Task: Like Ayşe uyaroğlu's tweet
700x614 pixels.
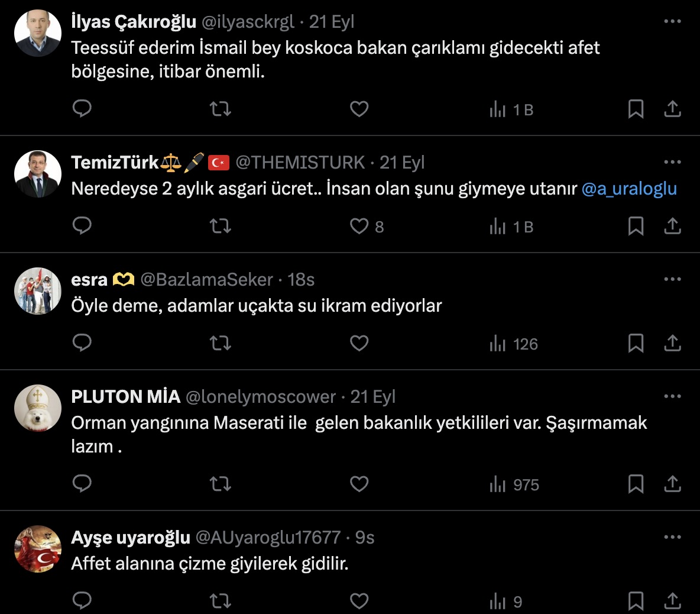Action: pos(359,601)
